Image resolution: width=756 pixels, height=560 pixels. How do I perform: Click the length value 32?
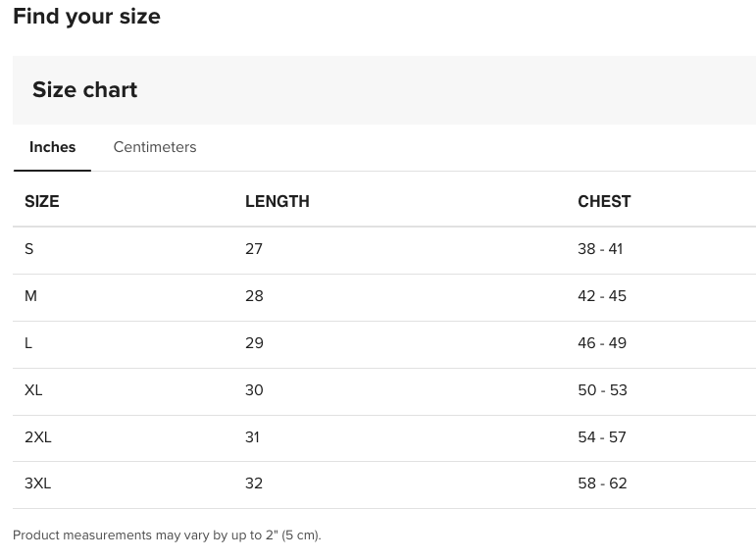pyautogui.click(x=254, y=484)
